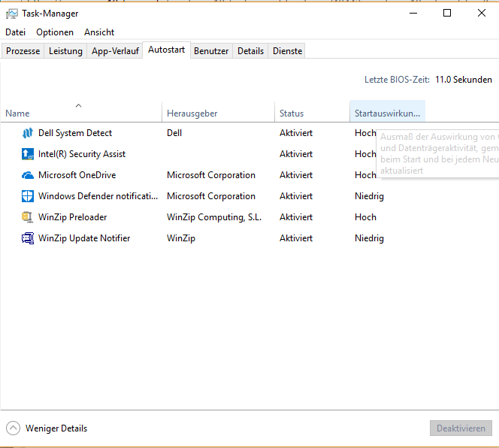Select the Intel(R) Security Assist entry
499x448 pixels.
tap(82, 154)
